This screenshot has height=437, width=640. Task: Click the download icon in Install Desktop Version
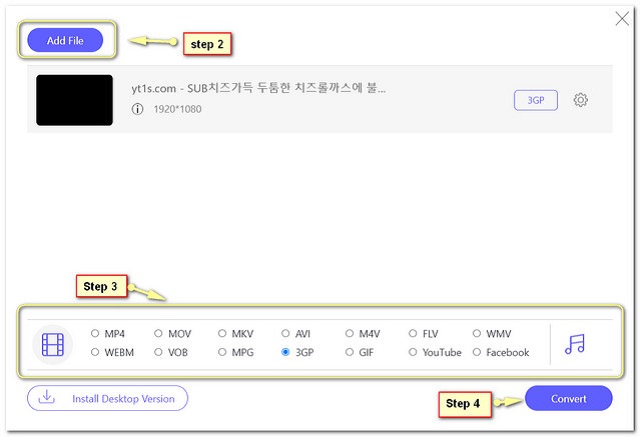coord(47,397)
